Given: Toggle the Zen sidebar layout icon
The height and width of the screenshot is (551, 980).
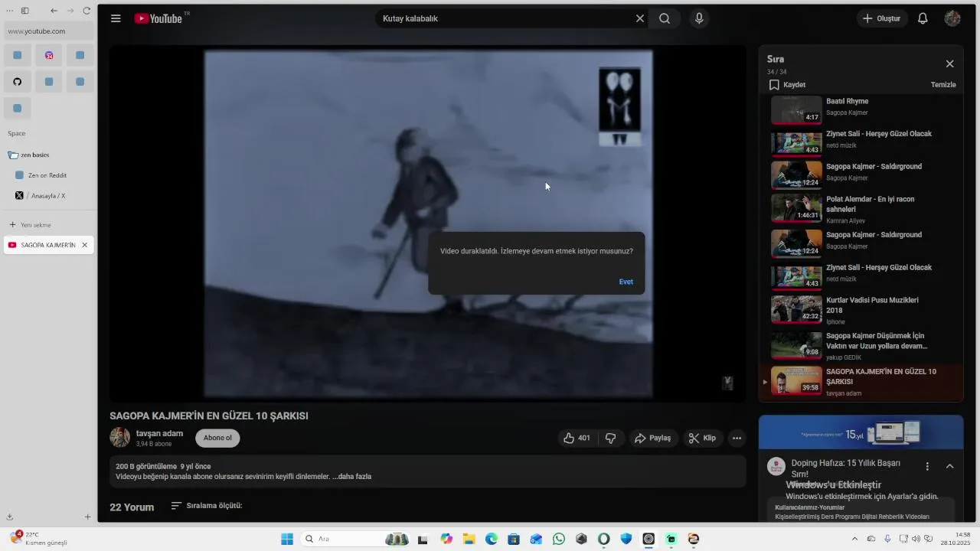Looking at the screenshot, I should 24,11.
